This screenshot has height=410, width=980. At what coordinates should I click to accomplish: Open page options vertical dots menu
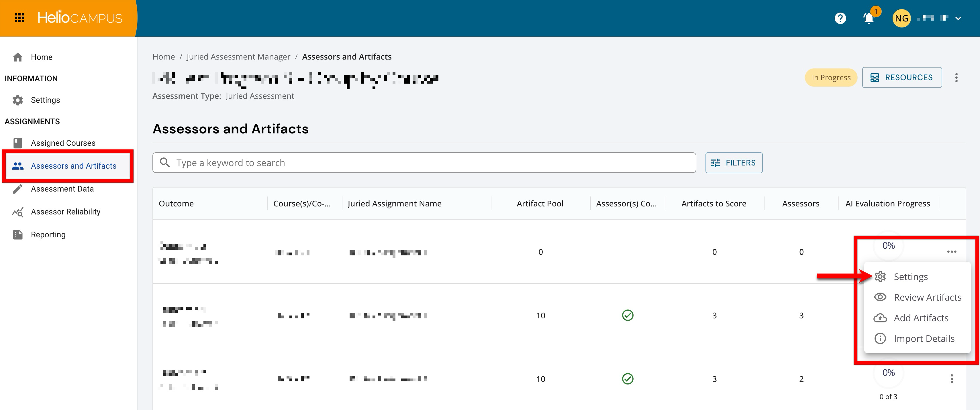(x=956, y=78)
